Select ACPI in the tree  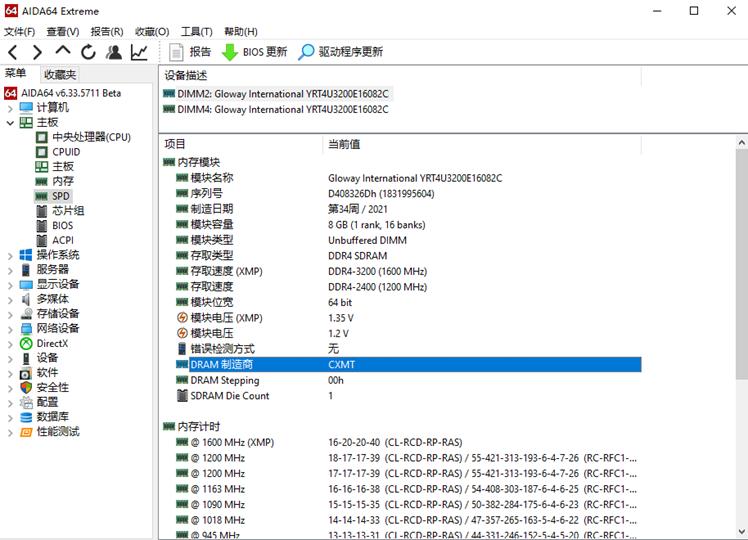point(54,240)
